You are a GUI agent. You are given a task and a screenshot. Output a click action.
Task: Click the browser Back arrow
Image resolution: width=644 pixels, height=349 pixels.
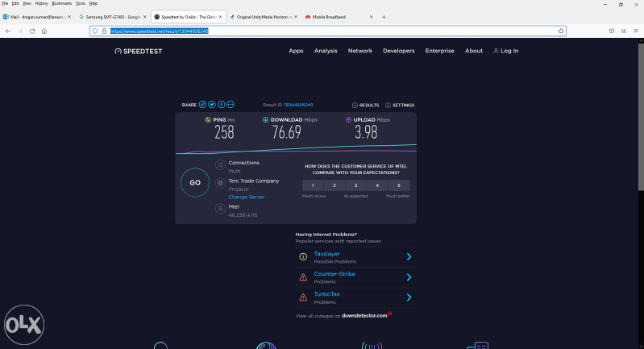(x=8, y=31)
